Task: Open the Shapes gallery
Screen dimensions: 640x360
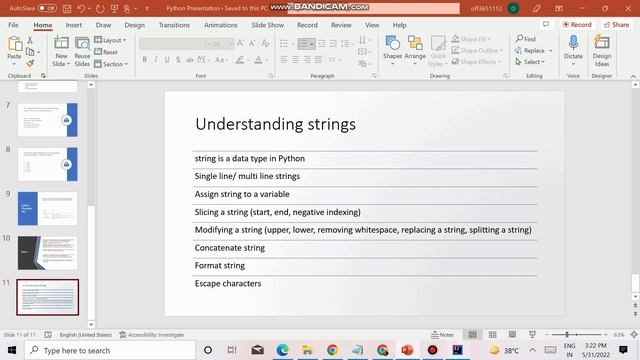Action: point(392,50)
